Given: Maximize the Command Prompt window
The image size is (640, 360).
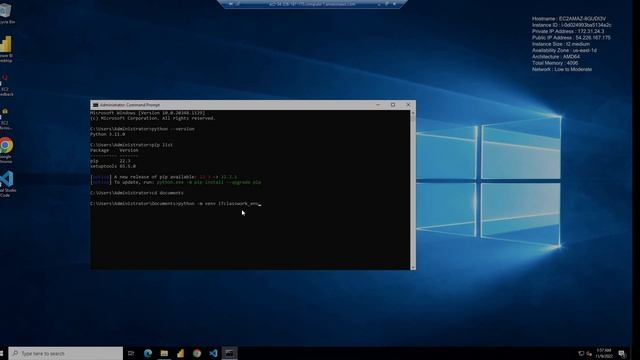Looking at the screenshot, I should (393, 105).
